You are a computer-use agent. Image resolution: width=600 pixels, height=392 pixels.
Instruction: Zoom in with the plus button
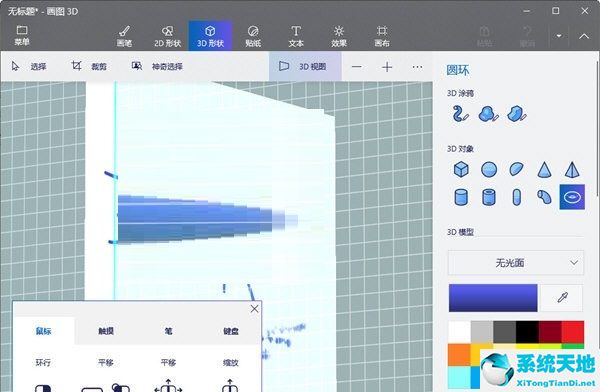pos(387,67)
